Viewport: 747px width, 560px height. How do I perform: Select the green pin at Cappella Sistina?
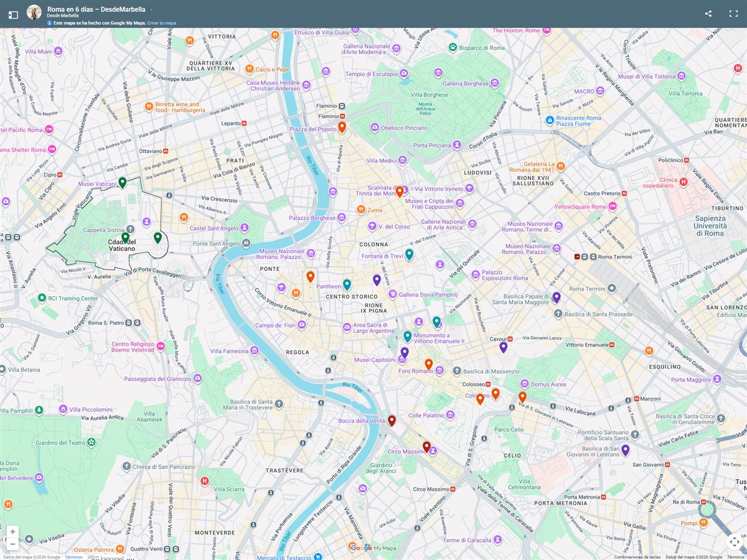point(125,237)
